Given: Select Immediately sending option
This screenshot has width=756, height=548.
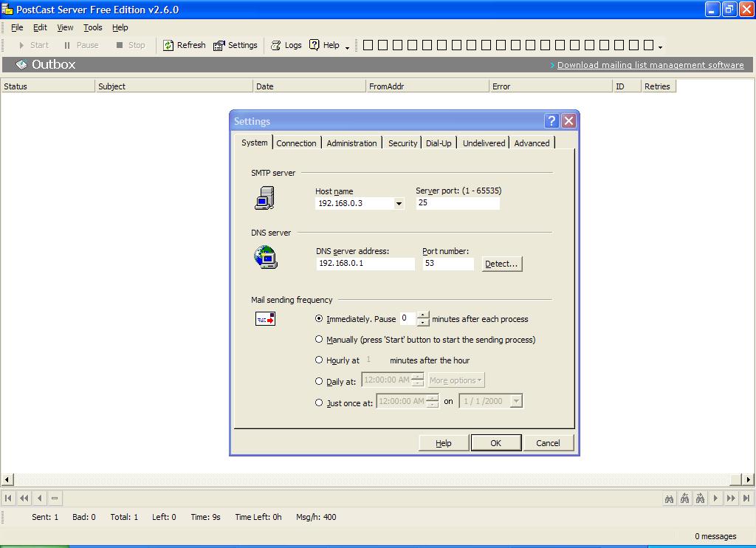Looking at the screenshot, I should (319, 318).
